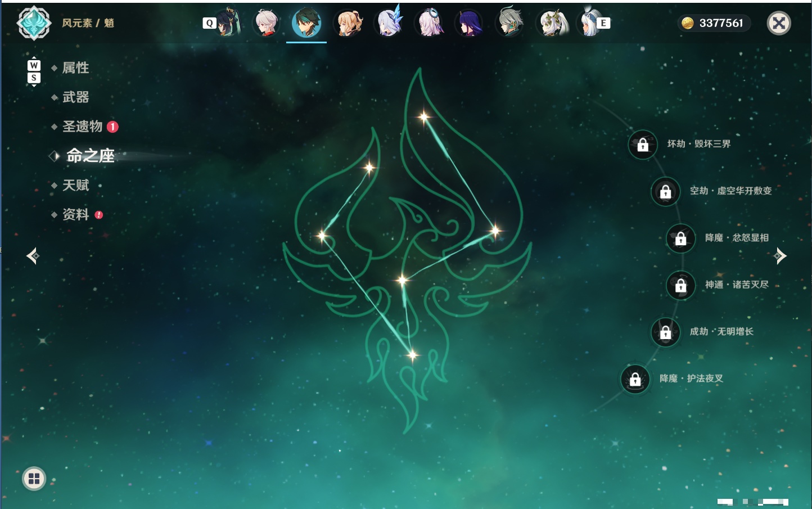Click the red notification badge on 圣遗物
Image resolution: width=812 pixels, height=509 pixels.
coord(112,127)
